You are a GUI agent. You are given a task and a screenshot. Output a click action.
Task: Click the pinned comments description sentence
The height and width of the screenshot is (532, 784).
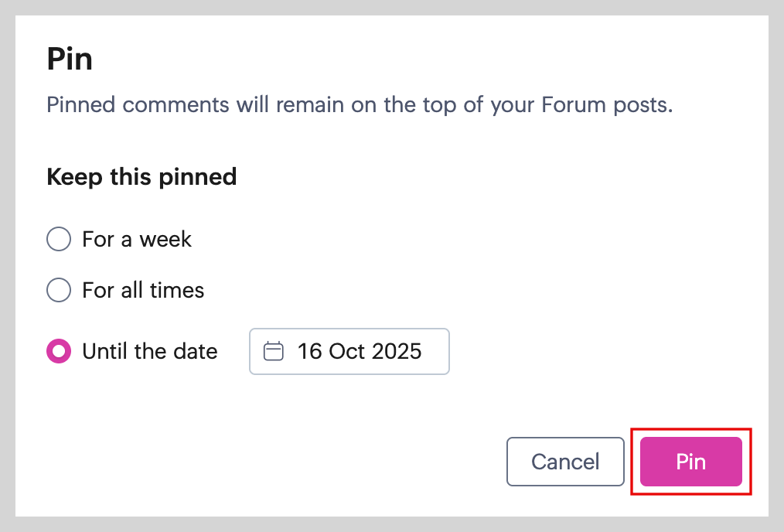click(360, 105)
